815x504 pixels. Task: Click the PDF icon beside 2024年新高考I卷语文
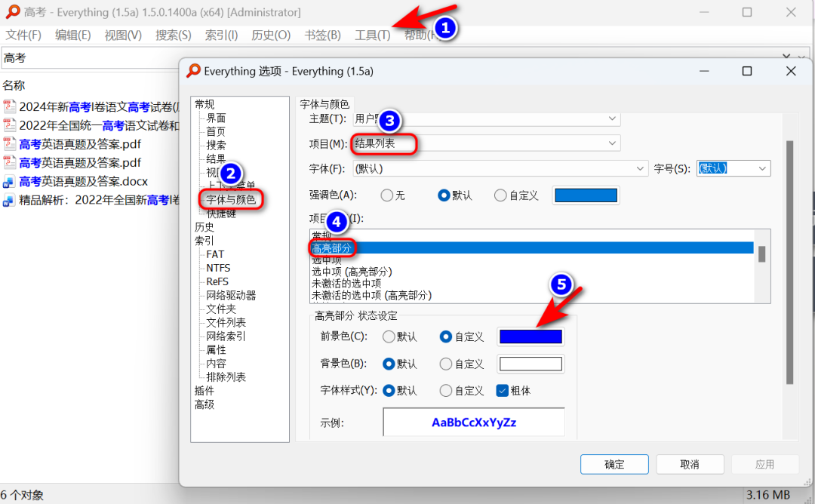(9, 106)
